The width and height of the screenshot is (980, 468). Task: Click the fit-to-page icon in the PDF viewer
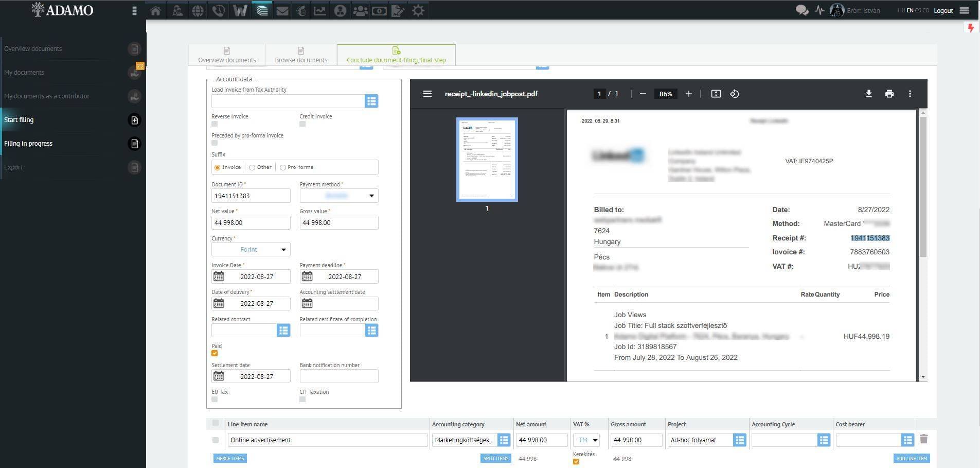point(716,94)
